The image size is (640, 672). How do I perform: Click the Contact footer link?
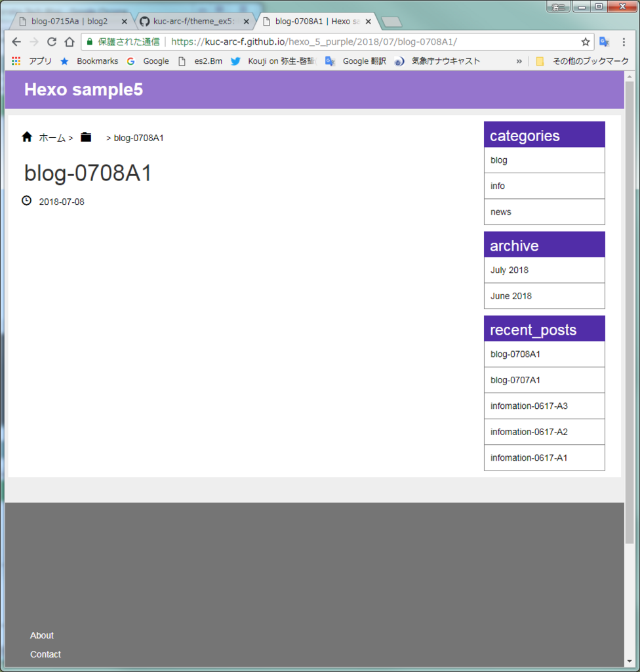tap(45, 654)
